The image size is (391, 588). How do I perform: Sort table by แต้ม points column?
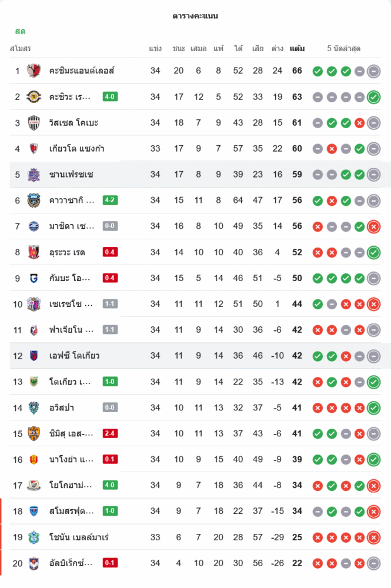pyautogui.click(x=297, y=48)
